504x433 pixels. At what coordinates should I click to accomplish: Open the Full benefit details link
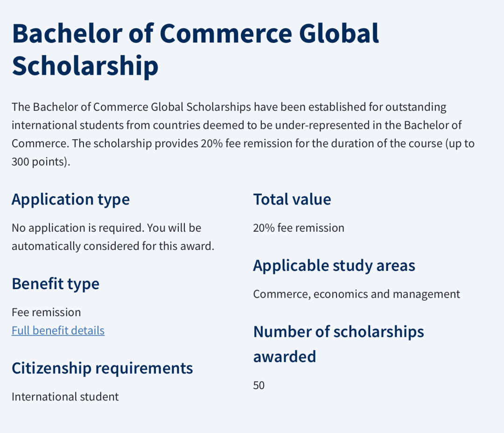point(58,330)
